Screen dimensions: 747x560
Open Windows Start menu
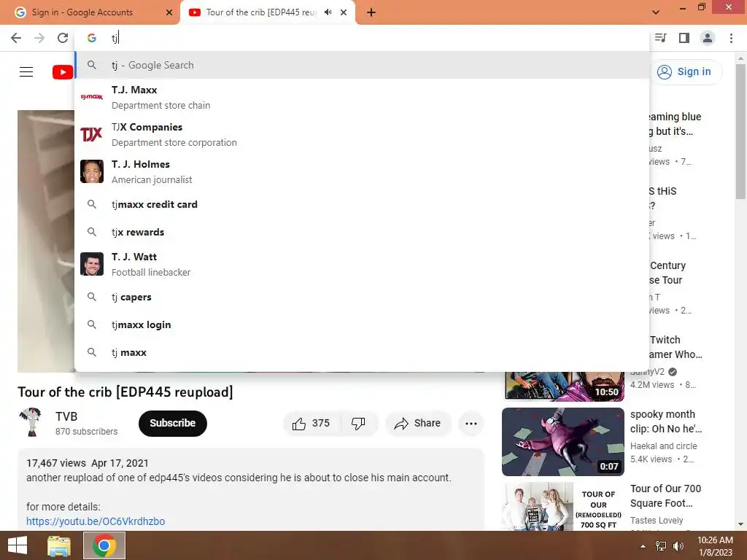(18, 545)
